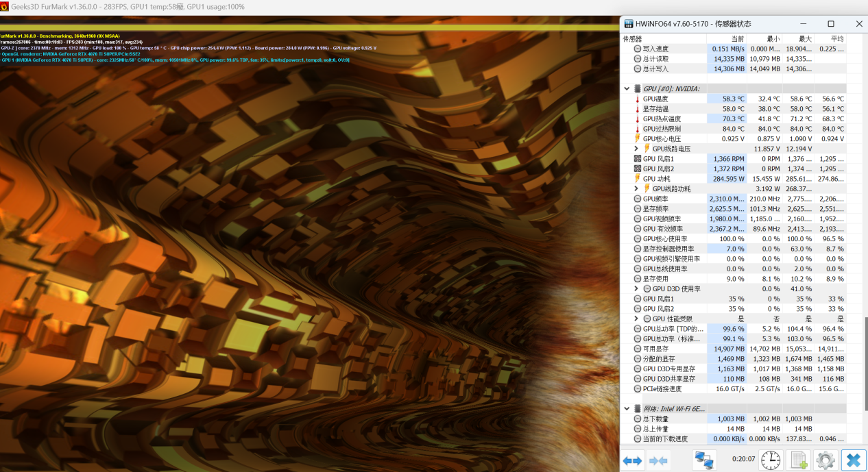Click the 最大 column header
Viewport: 868px width, 472px height.
805,39
